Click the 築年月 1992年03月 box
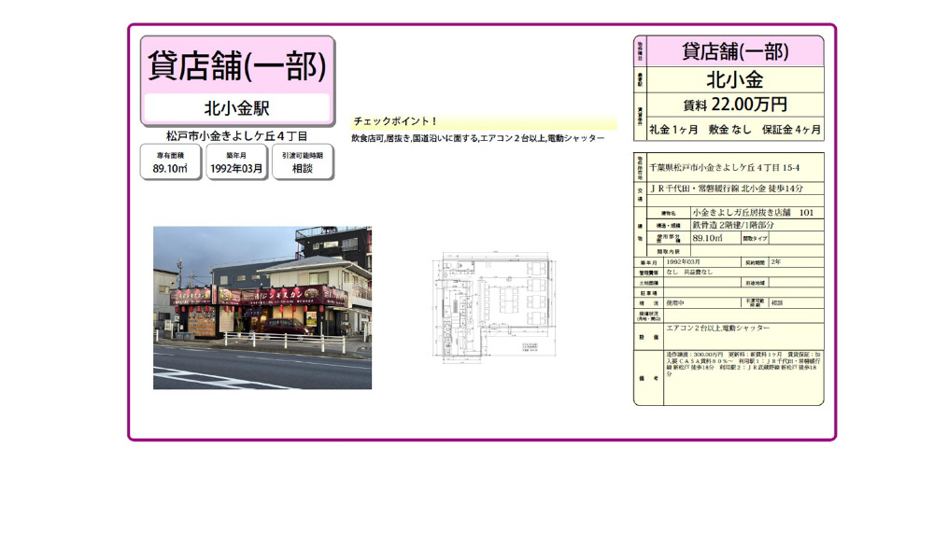Viewport: 934px width, 560px height. coord(236,161)
